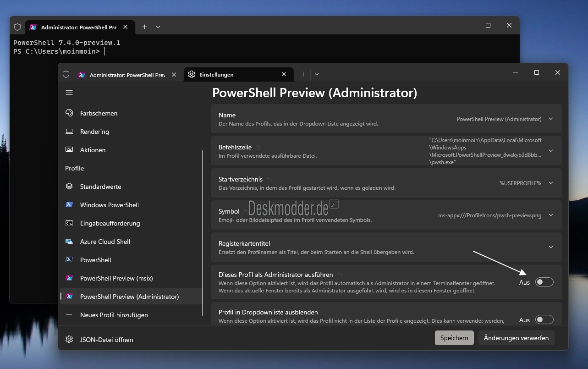
Task: Open the profile dropdown in background terminal window
Action: tap(158, 27)
